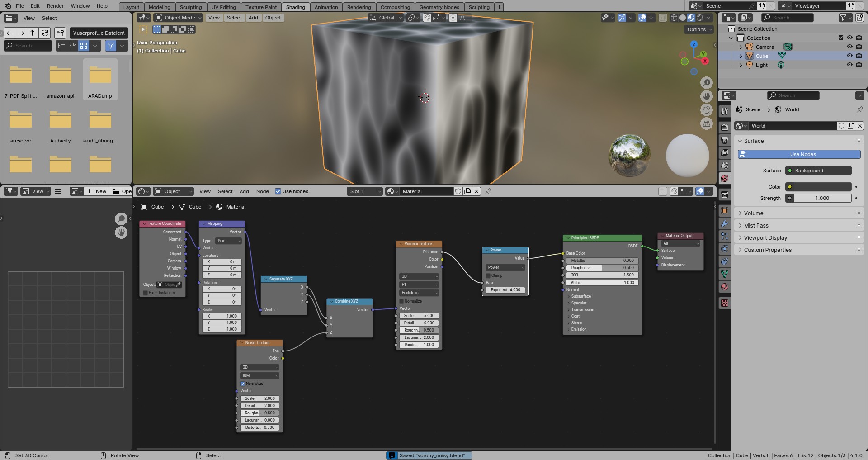The width and height of the screenshot is (868, 460).
Task: Expand the Custom Properties panel
Action: (x=799, y=250)
